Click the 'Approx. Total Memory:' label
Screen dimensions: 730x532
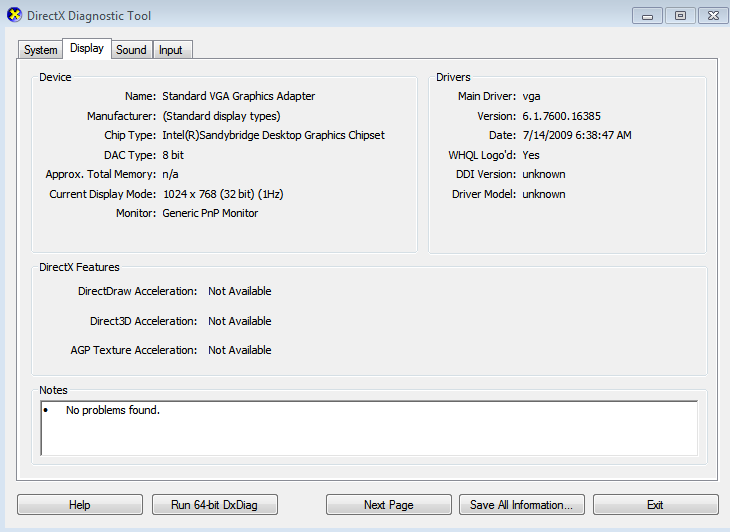click(x=101, y=175)
